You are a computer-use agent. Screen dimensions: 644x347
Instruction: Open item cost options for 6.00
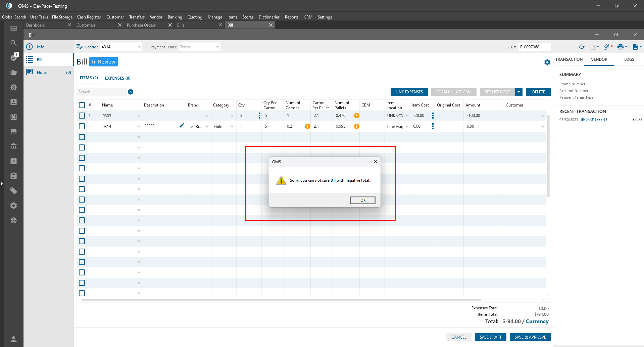433,126
